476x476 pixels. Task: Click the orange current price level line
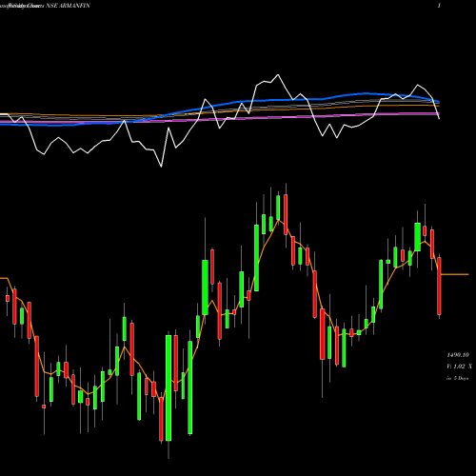(455, 274)
